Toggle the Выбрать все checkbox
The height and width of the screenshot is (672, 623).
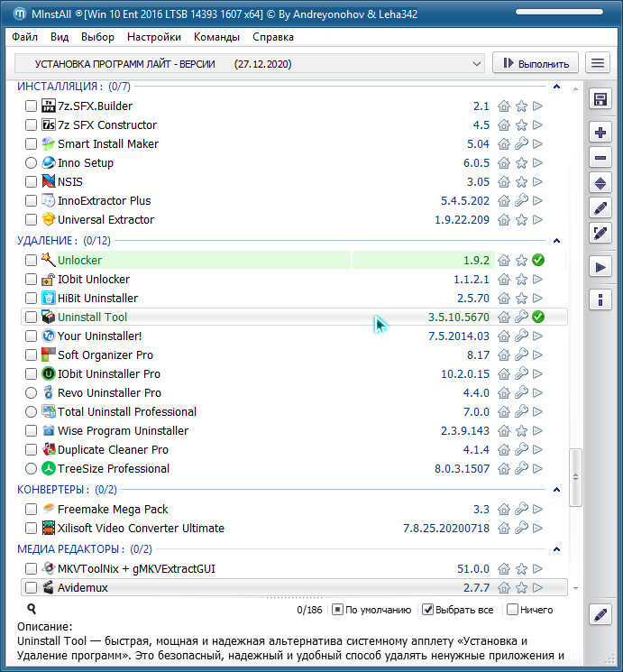click(427, 610)
